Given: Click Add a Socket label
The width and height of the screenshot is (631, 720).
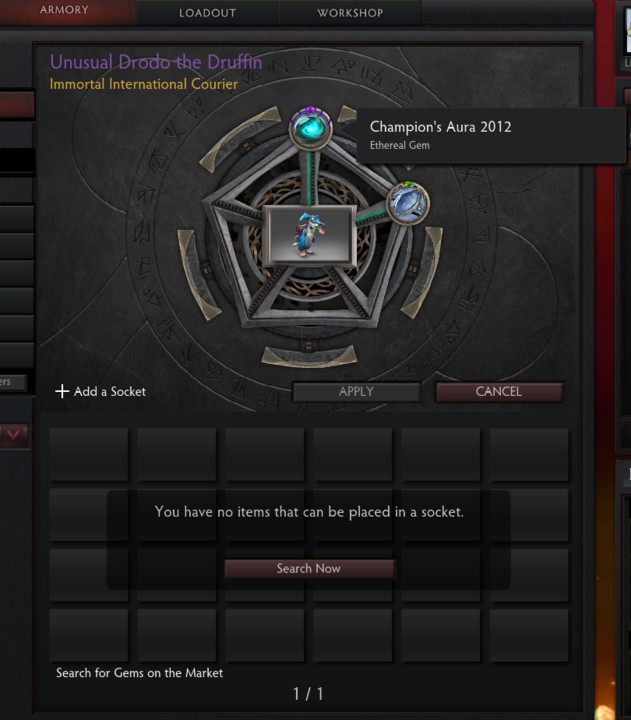Looking at the screenshot, I should tap(110, 392).
